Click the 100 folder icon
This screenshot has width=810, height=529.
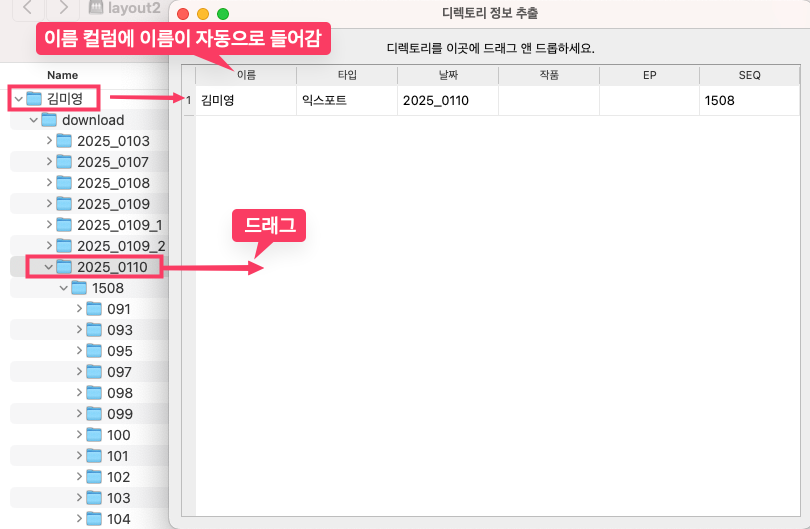(94, 435)
